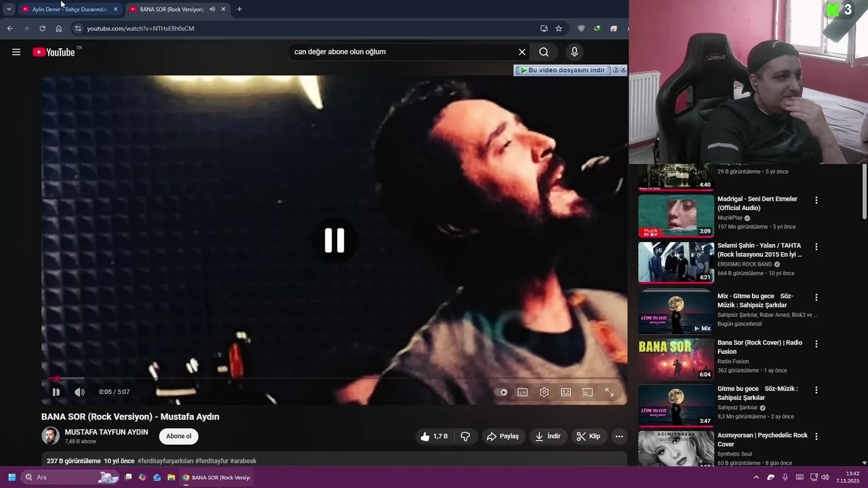Open Selami Şahin - Yalan video title
868x488 pixels.
point(759,250)
